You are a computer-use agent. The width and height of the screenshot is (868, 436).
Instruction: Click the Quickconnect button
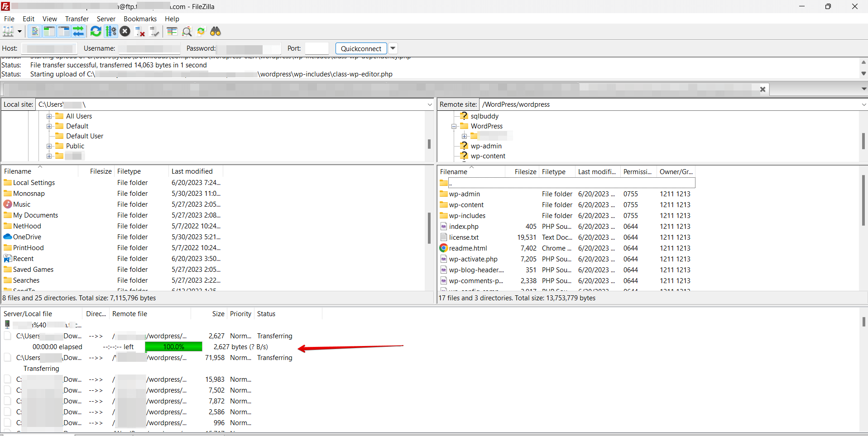click(x=361, y=48)
